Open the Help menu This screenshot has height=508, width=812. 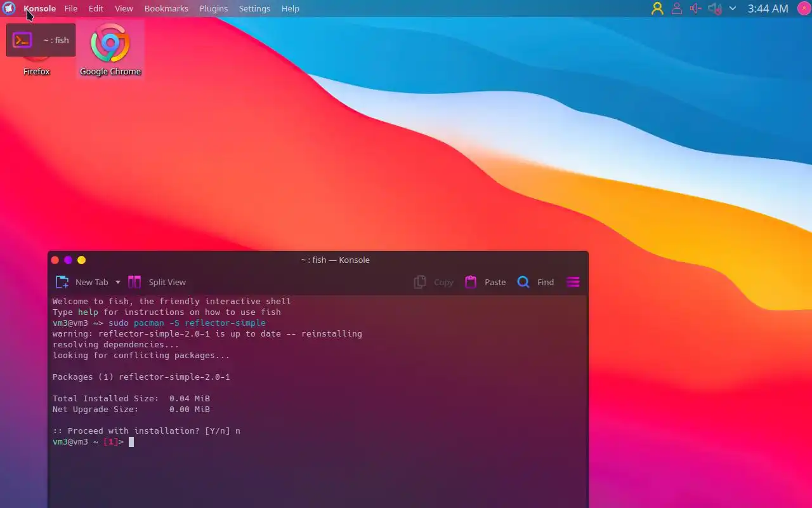[291, 8]
